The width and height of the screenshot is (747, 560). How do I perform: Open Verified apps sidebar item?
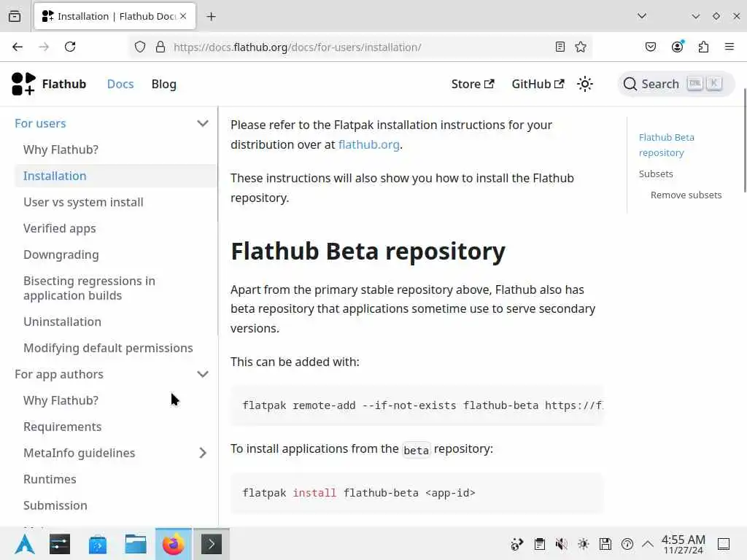coord(60,228)
